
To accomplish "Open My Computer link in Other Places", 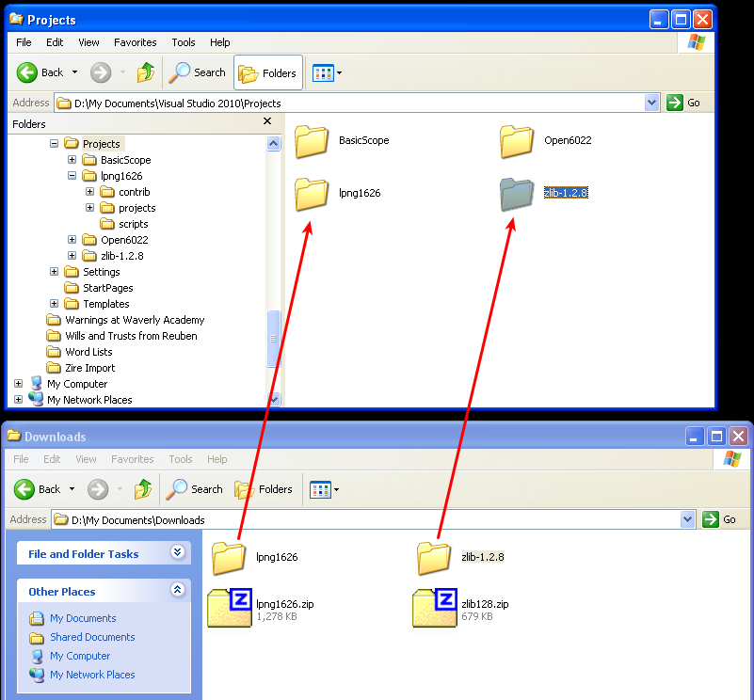I will pyautogui.click(x=80, y=656).
